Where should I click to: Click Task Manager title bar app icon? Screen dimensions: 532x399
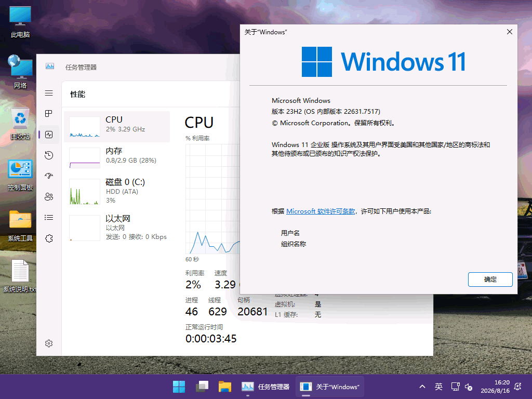[x=50, y=66]
